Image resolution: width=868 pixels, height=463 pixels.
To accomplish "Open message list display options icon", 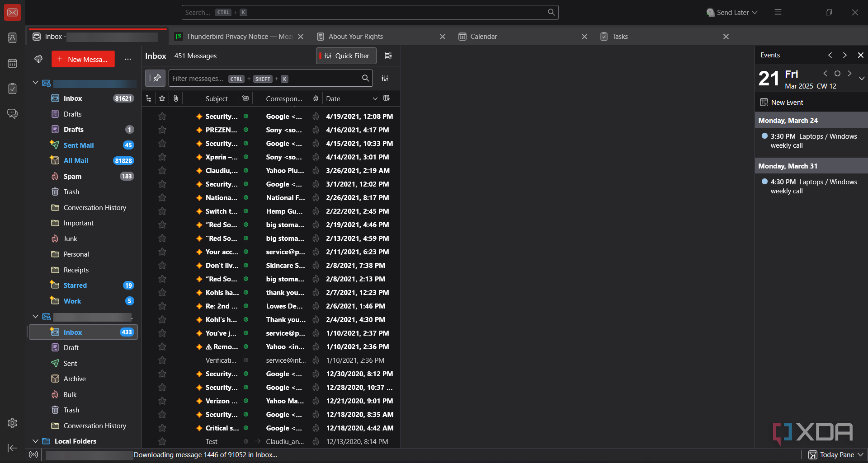I will pos(388,56).
